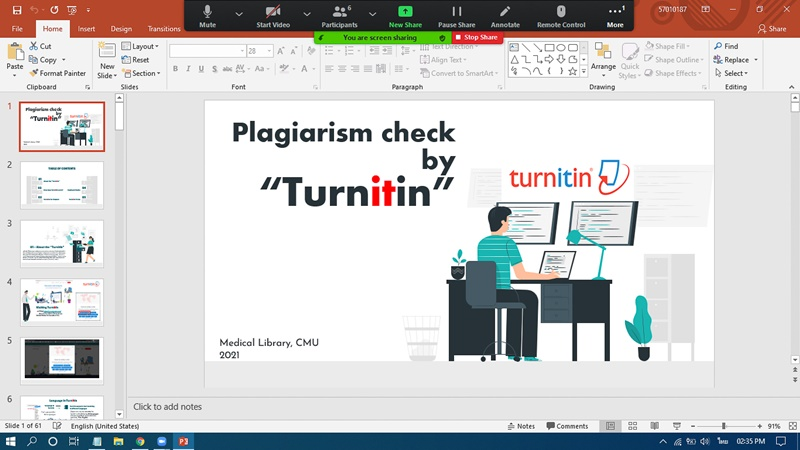This screenshot has height=450, width=800.
Task: Click the Format Painter icon
Action: click(x=33, y=73)
